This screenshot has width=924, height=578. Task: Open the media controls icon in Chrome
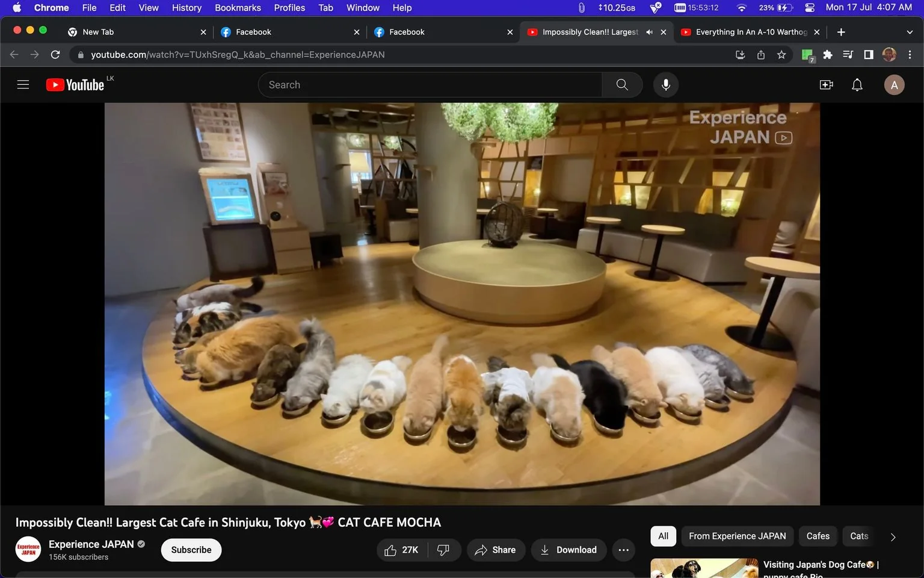[848, 55]
